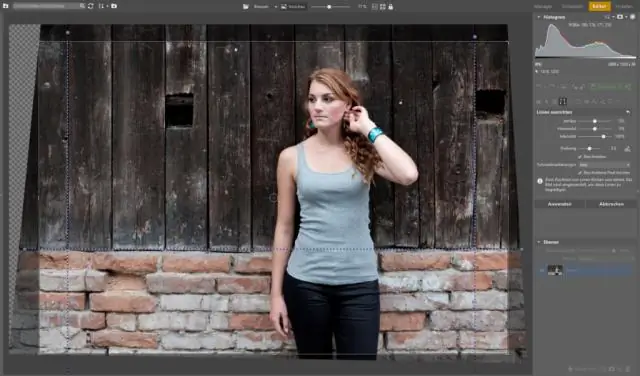Screen dimensions: 640x376
Task: Click the camera icon in top-left toolbar
Action: click(114, 6)
